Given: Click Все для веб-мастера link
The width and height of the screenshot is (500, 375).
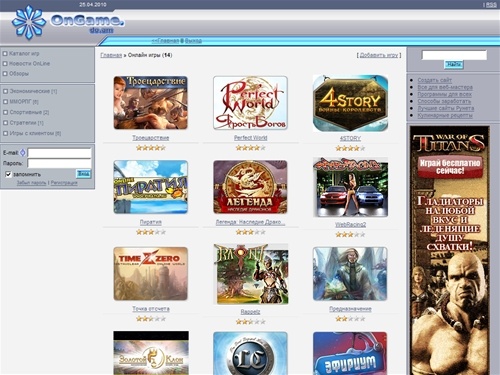Looking at the screenshot, I should 445,87.
